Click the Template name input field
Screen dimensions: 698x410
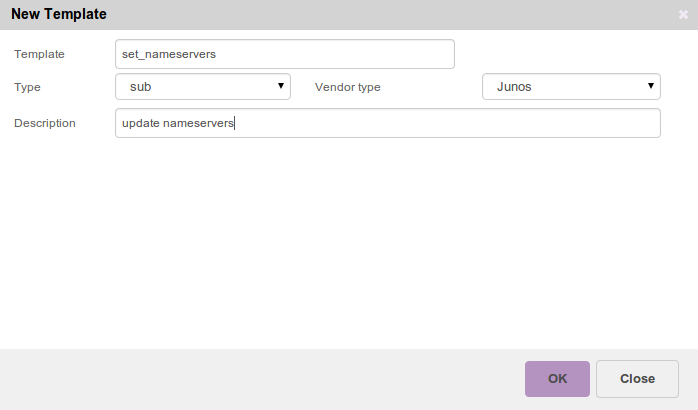coord(285,54)
